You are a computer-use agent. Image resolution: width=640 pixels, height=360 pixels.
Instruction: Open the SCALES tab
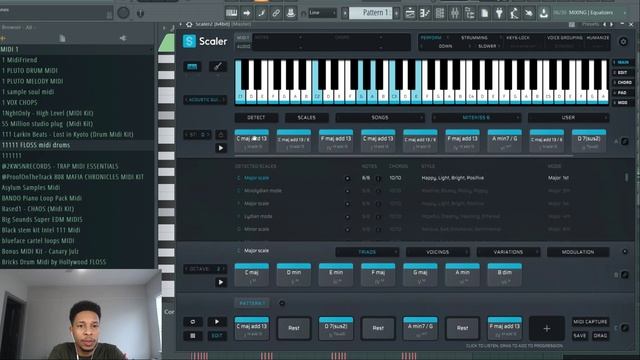(x=307, y=118)
